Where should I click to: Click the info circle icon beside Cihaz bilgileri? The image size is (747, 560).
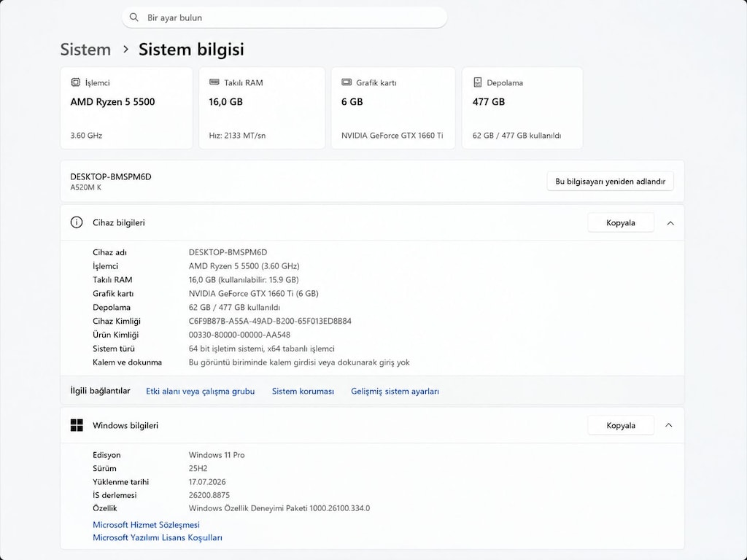coord(76,222)
